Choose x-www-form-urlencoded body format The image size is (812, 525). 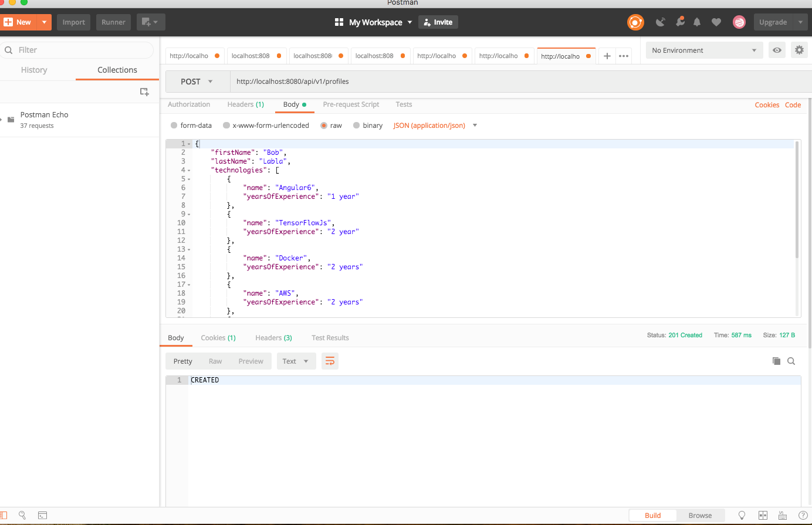(226, 125)
